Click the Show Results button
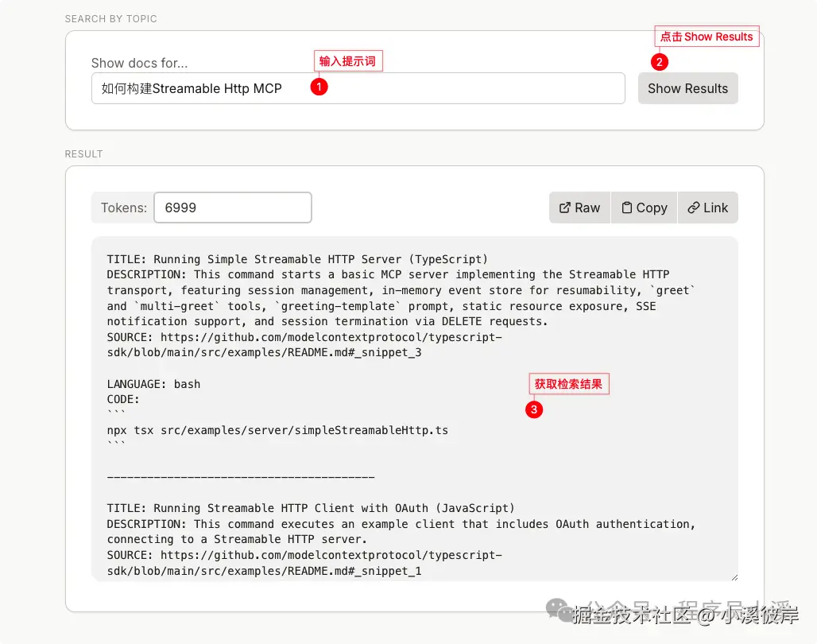 [687, 88]
